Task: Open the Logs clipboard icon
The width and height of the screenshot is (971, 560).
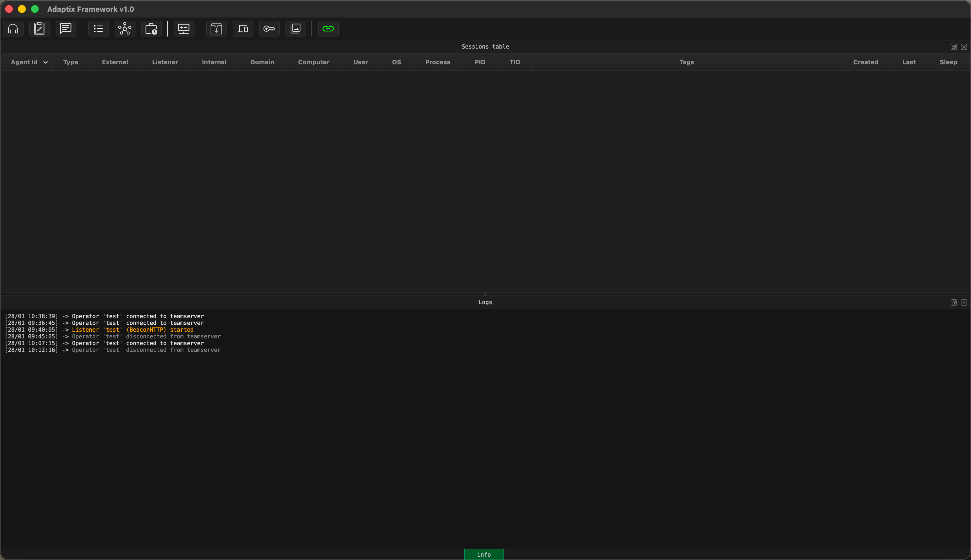Action: point(39,29)
